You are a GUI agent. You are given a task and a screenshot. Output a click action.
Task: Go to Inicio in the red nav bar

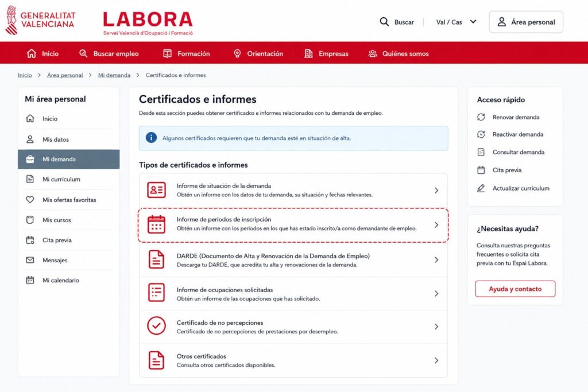point(42,53)
